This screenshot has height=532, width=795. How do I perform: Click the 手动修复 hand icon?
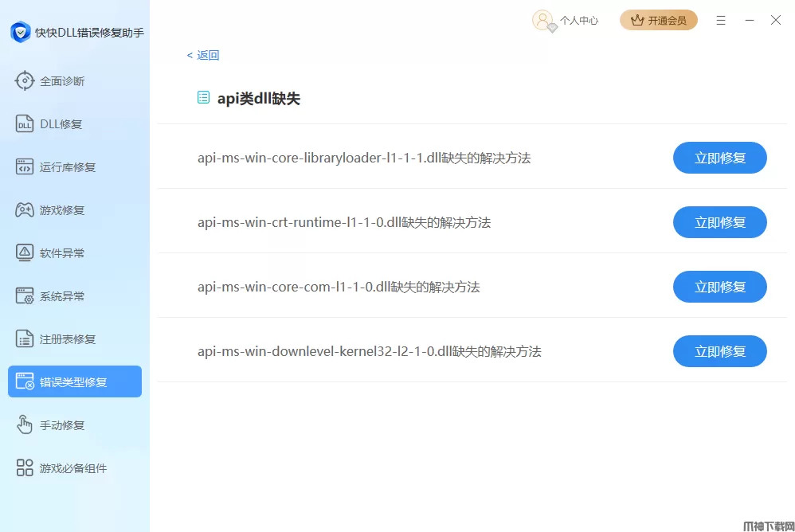tap(25, 424)
